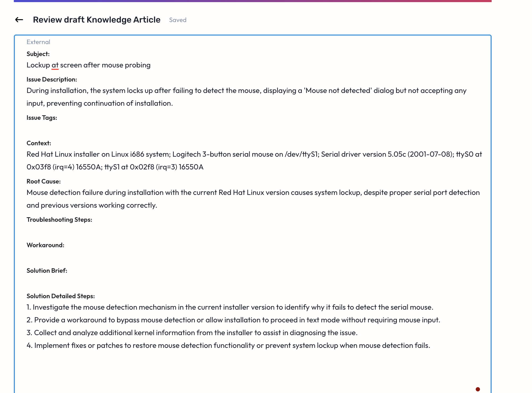Click the Issue Description heading label
The width and height of the screenshot is (532, 393).
coord(52,79)
